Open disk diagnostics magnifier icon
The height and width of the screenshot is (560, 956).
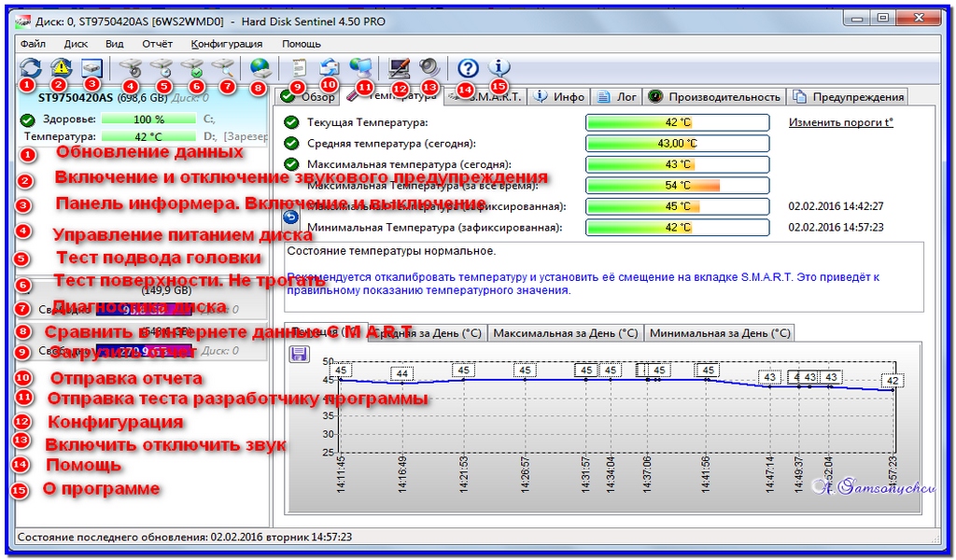223,67
